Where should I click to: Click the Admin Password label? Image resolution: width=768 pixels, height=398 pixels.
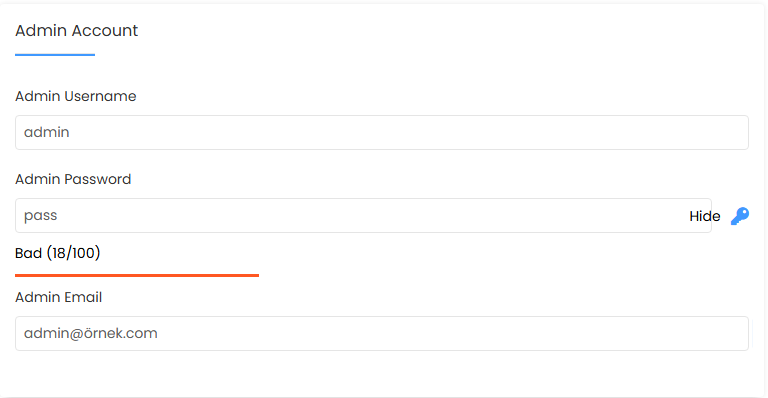coord(73,179)
